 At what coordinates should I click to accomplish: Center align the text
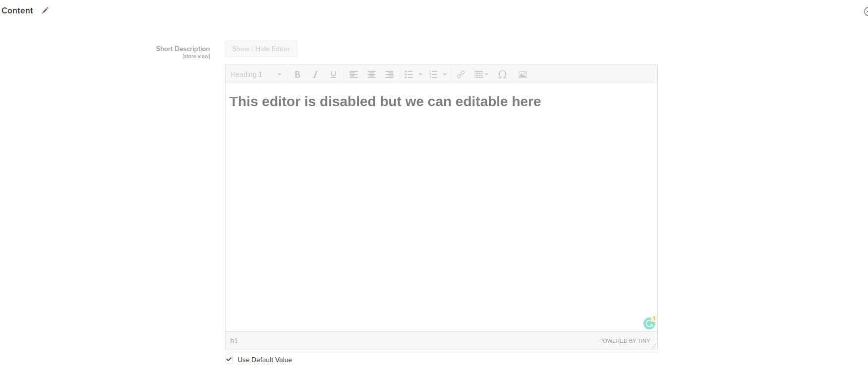371,74
